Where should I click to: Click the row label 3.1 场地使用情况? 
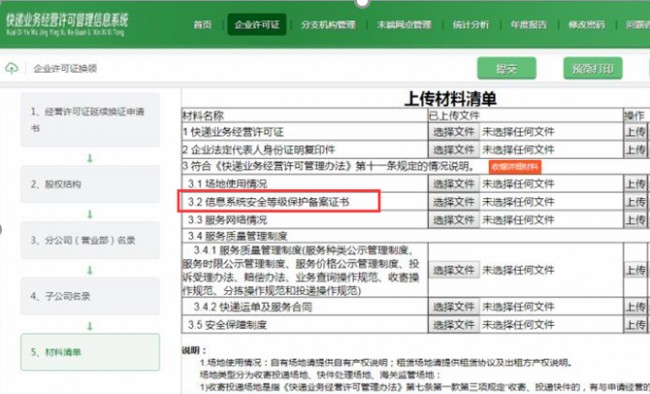(x=228, y=184)
